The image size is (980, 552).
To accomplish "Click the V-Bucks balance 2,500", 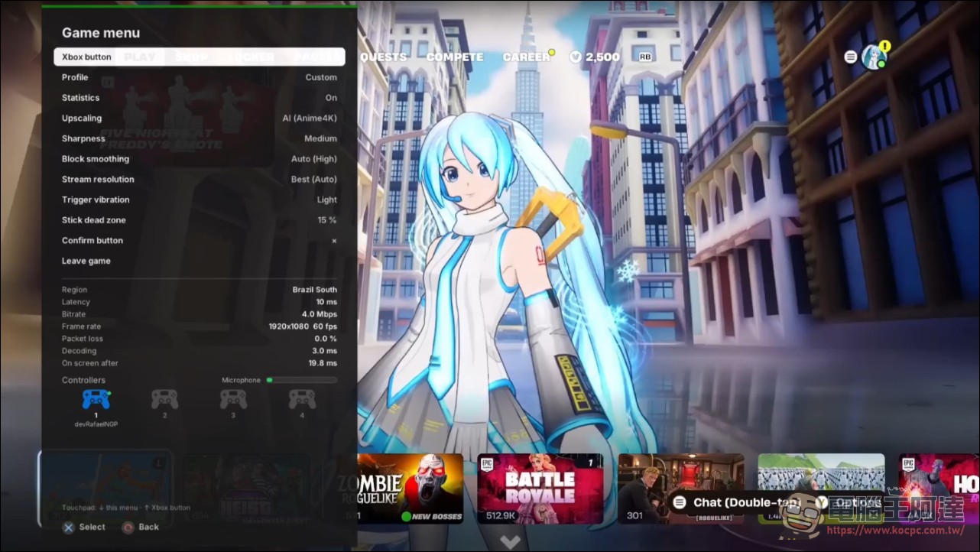I will [x=595, y=57].
